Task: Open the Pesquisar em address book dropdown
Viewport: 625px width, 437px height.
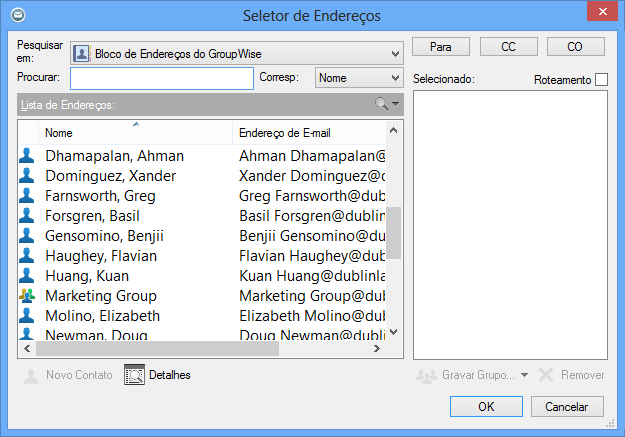Action: [x=395, y=53]
